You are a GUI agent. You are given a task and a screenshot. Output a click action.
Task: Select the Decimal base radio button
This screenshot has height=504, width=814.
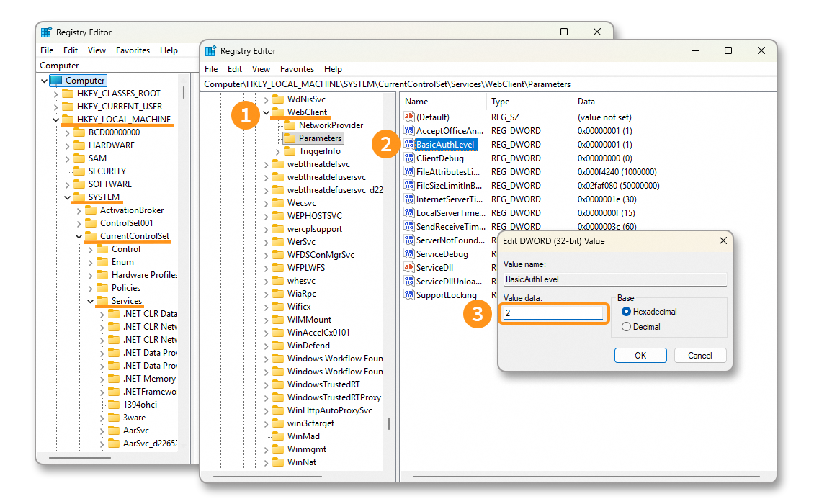click(x=626, y=327)
